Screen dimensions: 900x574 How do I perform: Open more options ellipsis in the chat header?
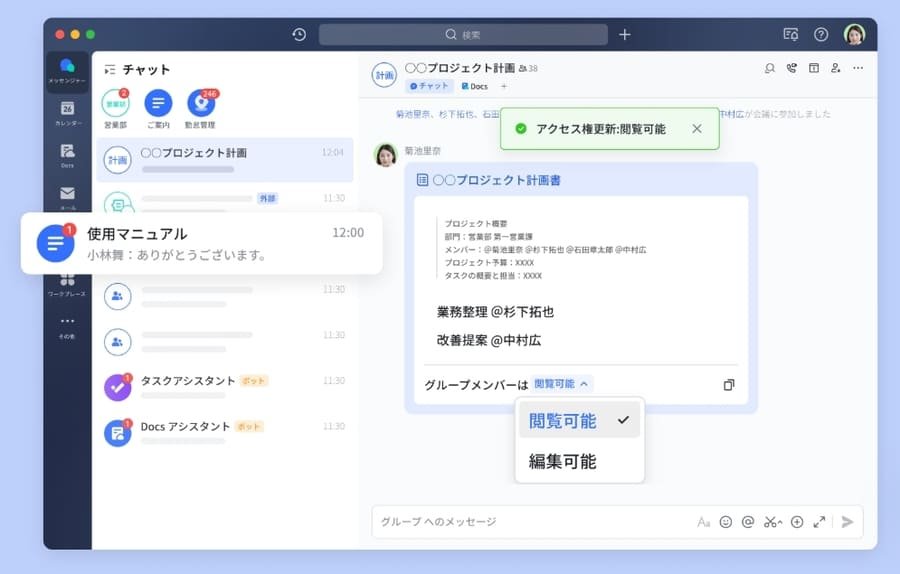(858, 68)
